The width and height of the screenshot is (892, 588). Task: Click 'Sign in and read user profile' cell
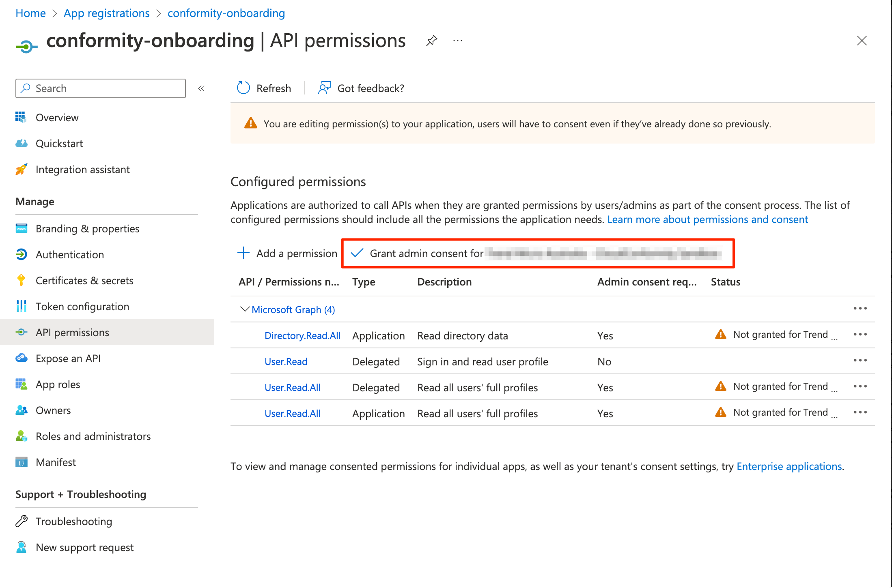point(483,361)
